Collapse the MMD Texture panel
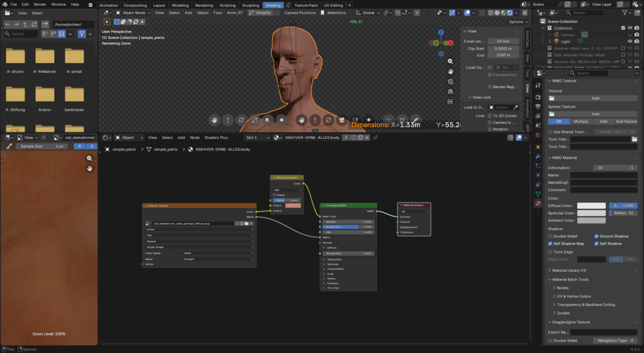 point(550,81)
